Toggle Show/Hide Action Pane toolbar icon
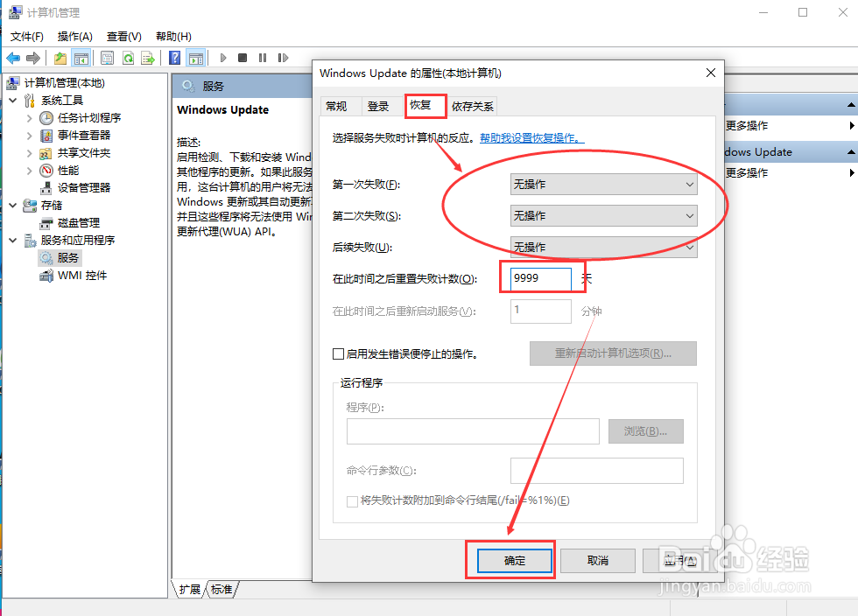Viewport: 858px width, 616px height. (x=195, y=58)
